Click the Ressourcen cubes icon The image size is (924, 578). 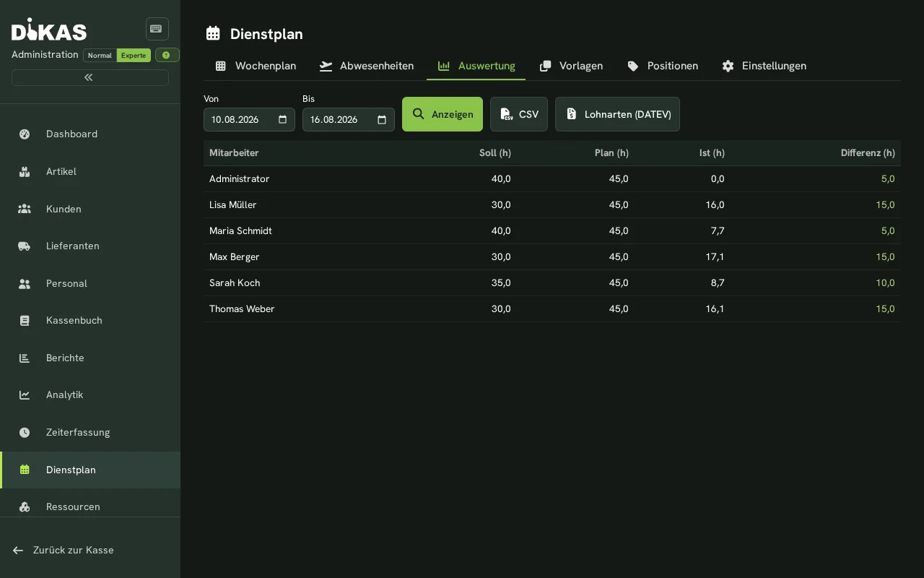(25, 506)
